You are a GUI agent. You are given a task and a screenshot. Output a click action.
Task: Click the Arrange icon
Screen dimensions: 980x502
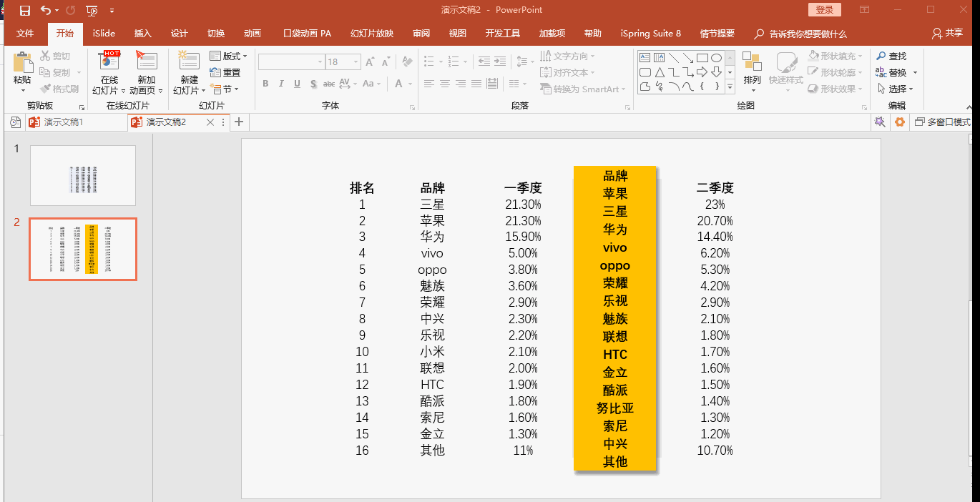click(x=752, y=62)
